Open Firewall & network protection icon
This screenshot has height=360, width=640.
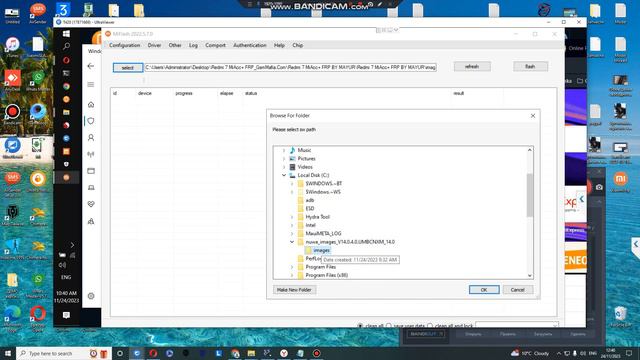[91, 154]
